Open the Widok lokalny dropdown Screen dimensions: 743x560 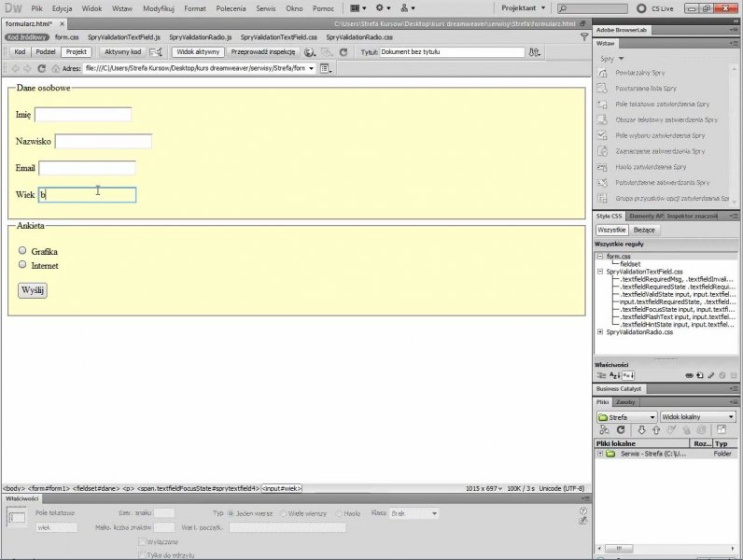(697, 416)
